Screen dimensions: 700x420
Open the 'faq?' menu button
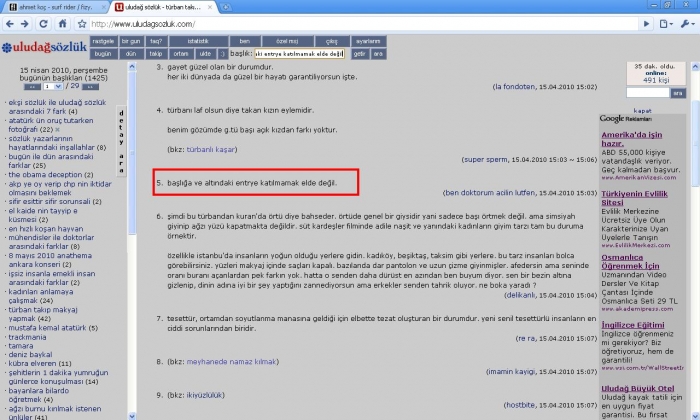pyautogui.click(x=156, y=41)
